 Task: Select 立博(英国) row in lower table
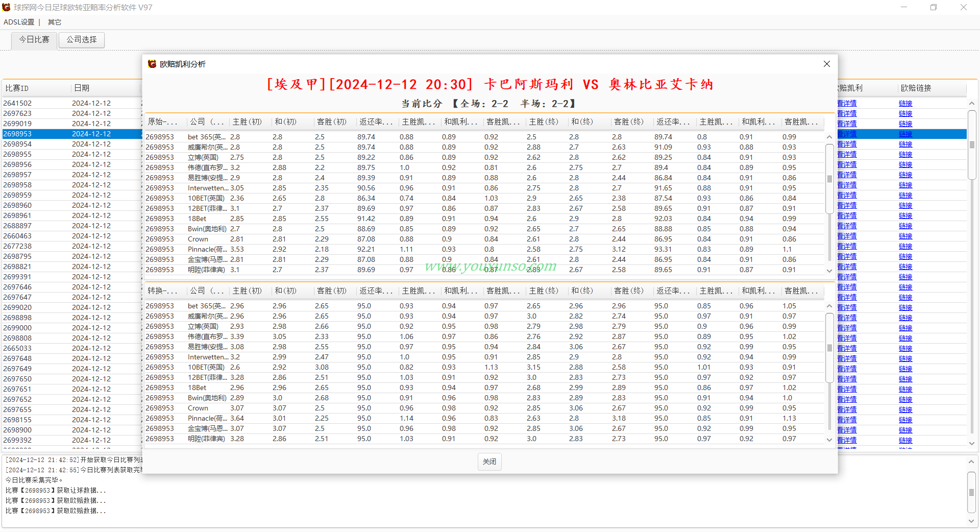(484, 326)
